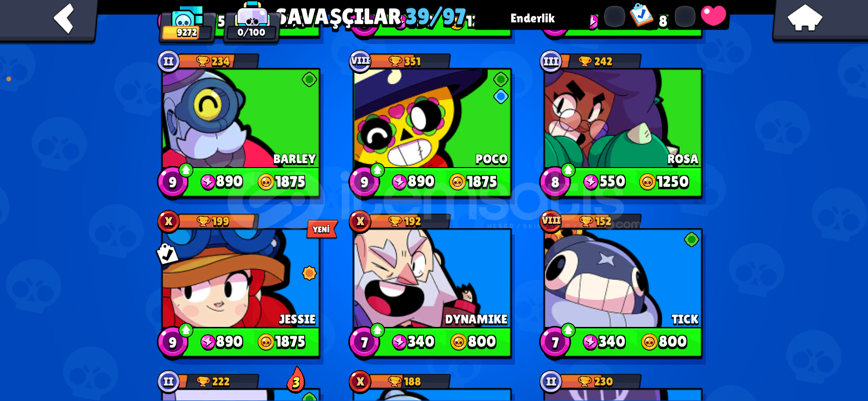Screen dimensions: 868x401
Task: Open Jessie's brawler card
Action: 241,293
